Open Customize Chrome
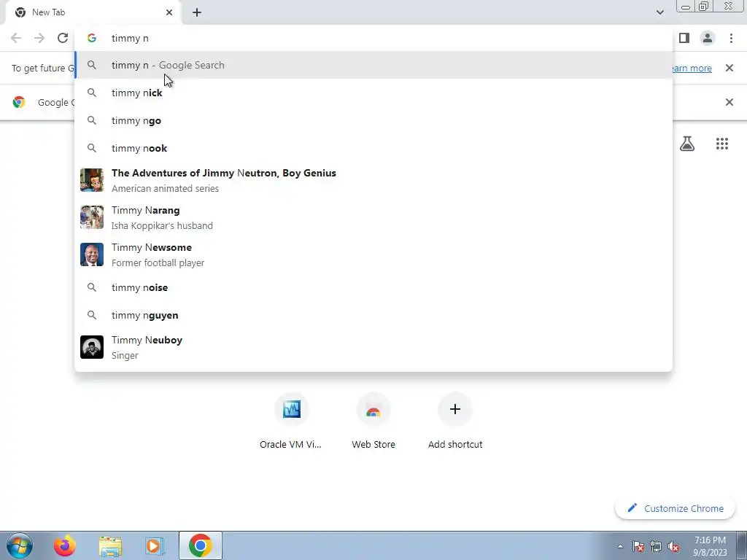Image resolution: width=747 pixels, height=560 pixels. (676, 508)
